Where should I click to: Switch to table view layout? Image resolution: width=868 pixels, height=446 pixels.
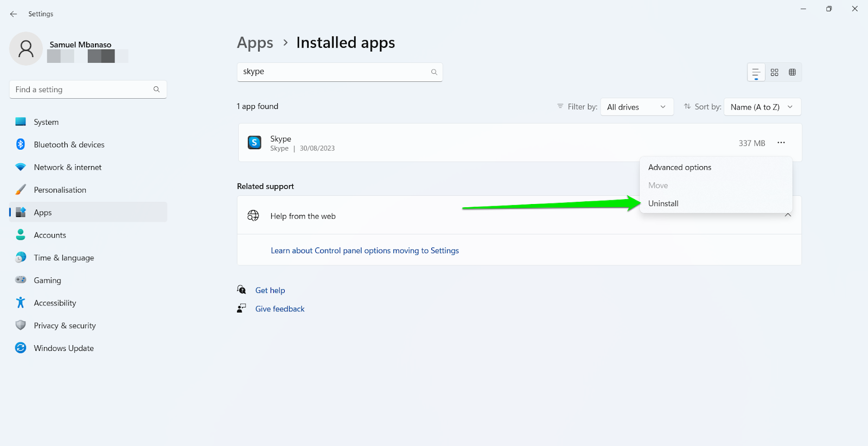pyautogui.click(x=792, y=72)
